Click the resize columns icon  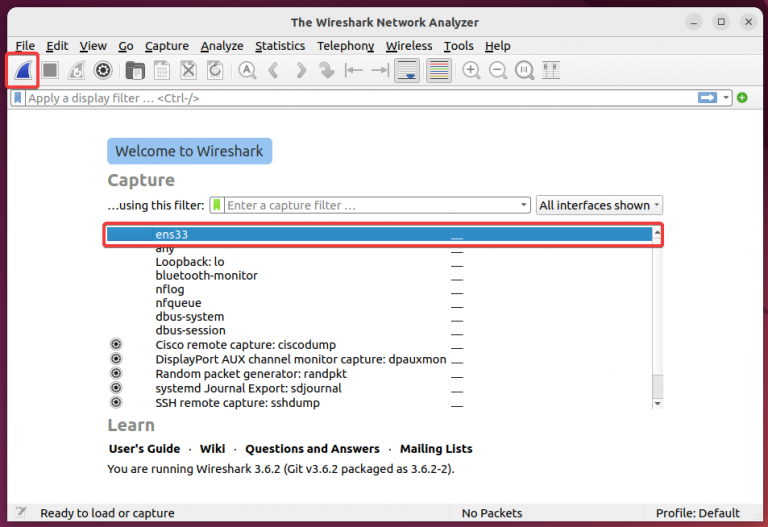551,70
